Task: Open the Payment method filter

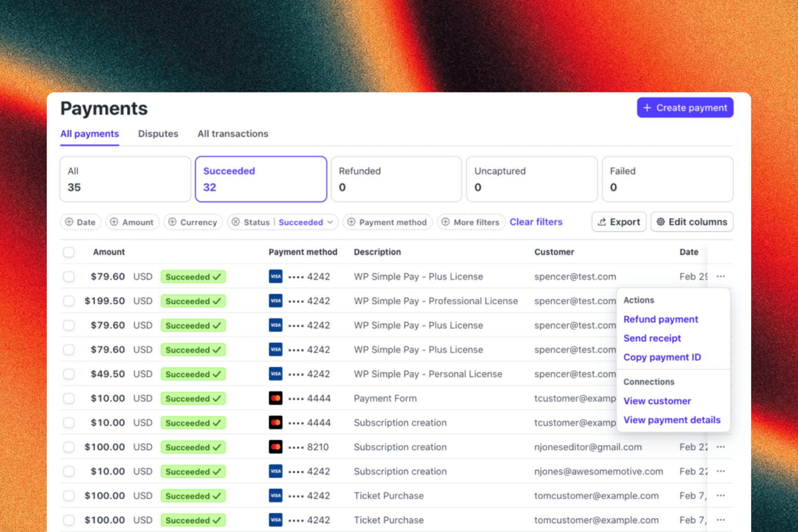Action: point(388,222)
